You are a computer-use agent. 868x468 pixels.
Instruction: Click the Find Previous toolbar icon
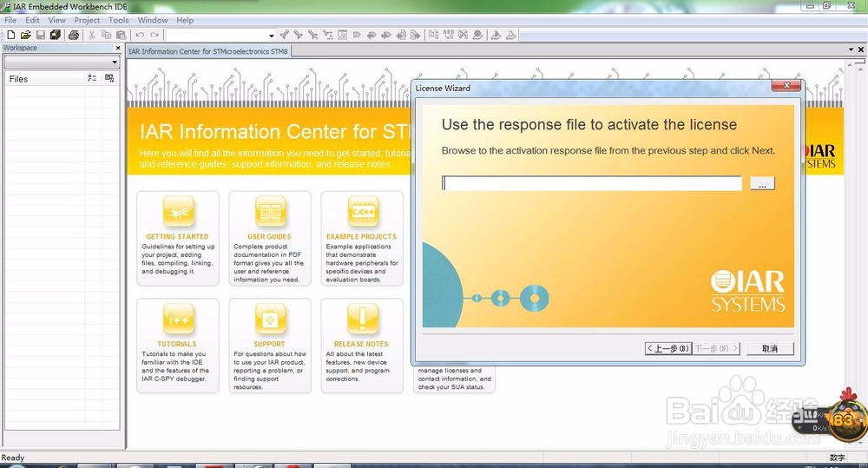(284, 35)
